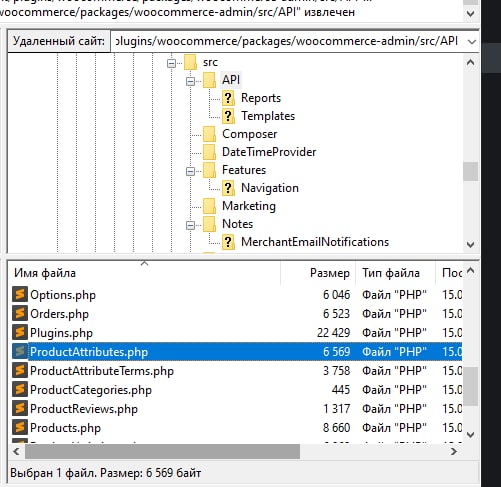The width and height of the screenshot is (501, 487).
Task: Click the ProductAttributeTerms.php file icon
Action: coord(20,371)
